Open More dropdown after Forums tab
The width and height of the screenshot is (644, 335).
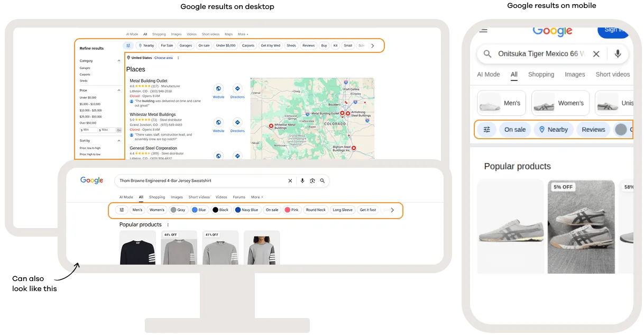[257, 197]
